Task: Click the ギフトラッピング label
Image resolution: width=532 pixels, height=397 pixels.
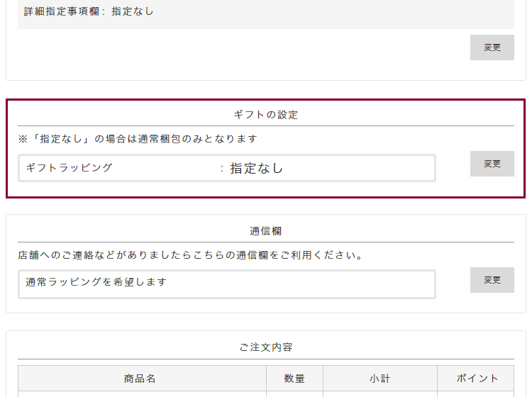Action: [x=69, y=168]
